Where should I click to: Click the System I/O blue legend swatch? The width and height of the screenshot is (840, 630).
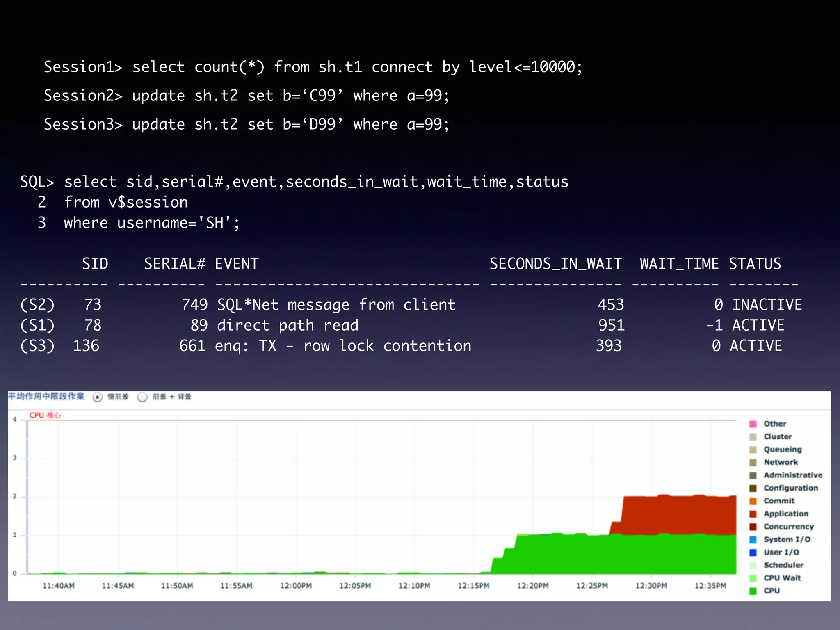coord(753,540)
